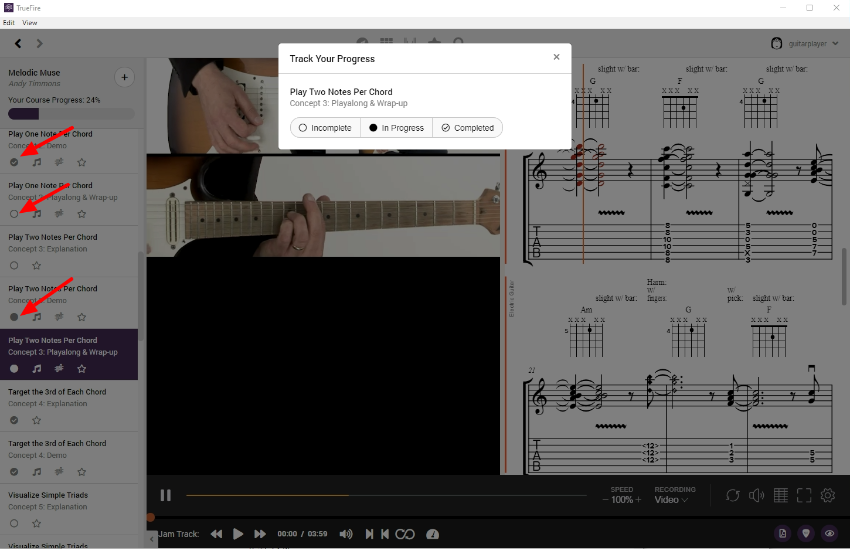
Task: Click the guitar pick icon at bottom right
Action: (x=806, y=533)
